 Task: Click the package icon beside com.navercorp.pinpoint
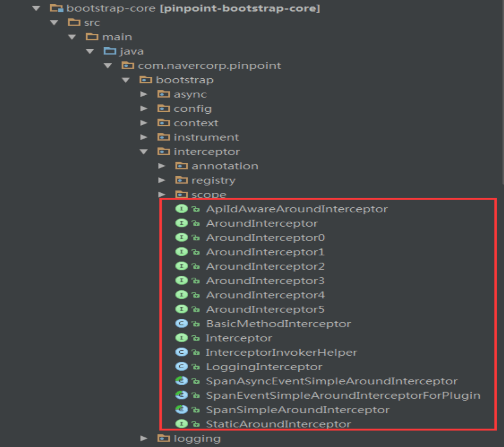(128, 65)
